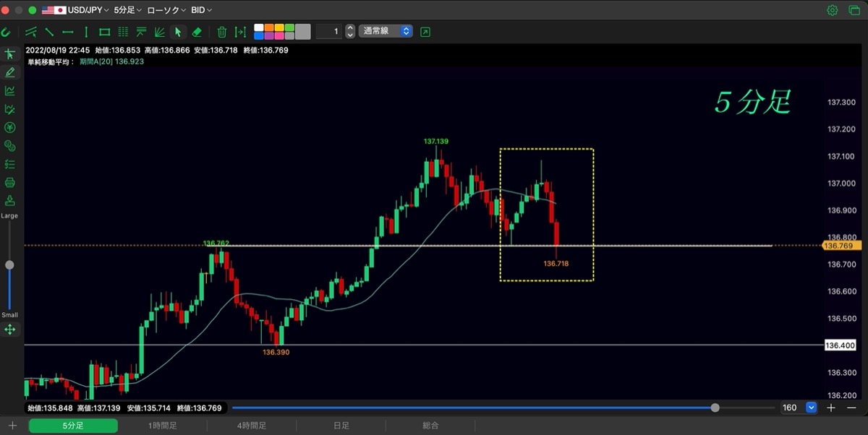
Task: Select the horizontal line drawing tool
Action: click(x=68, y=32)
